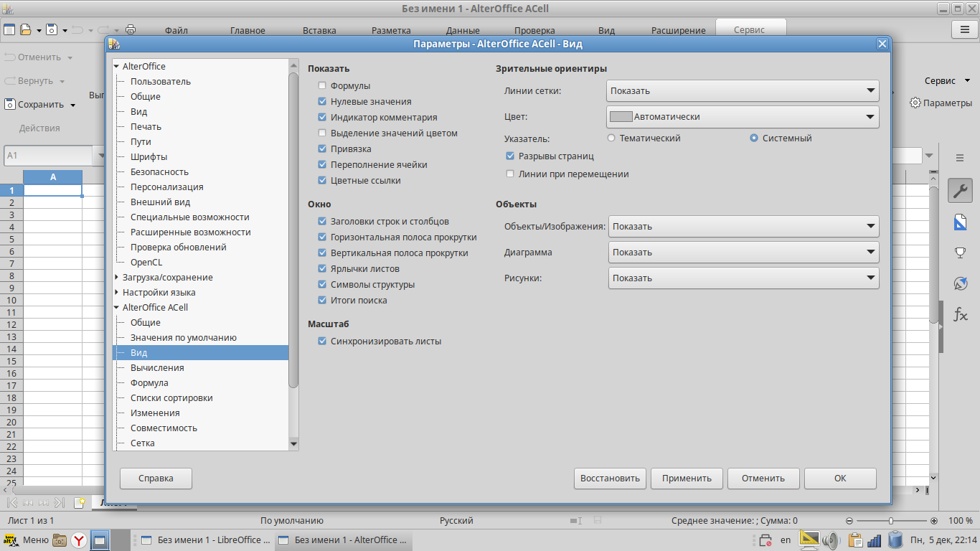The height and width of the screenshot is (551, 980).
Task: Open the Properties wrench sidebar icon
Action: coord(961,191)
